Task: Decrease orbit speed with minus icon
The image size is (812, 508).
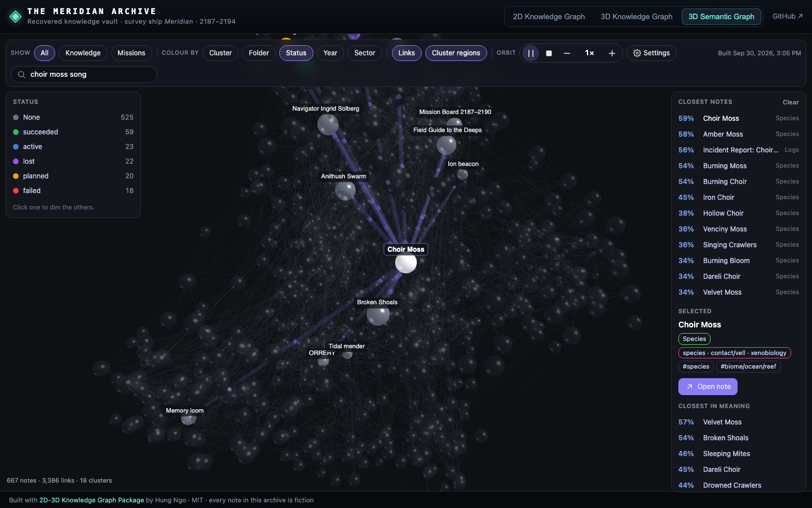Action: point(567,53)
